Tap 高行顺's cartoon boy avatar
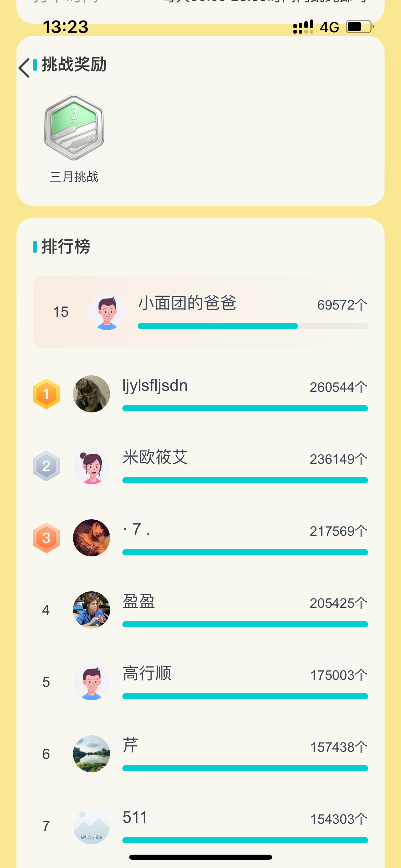This screenshot has width=401, height=868. [x=92, y=682]
